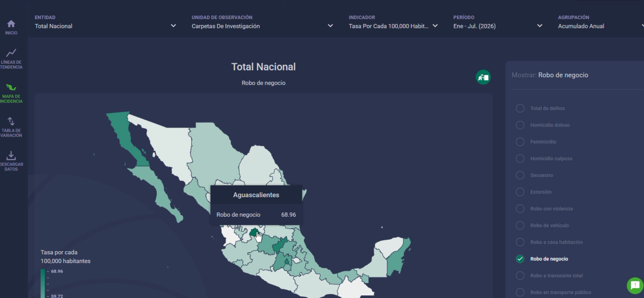Image resolution: width=644 pixels, height=298 pixels.
Task: Click Baja California Sur state on map
Action: tap(158, 191)
